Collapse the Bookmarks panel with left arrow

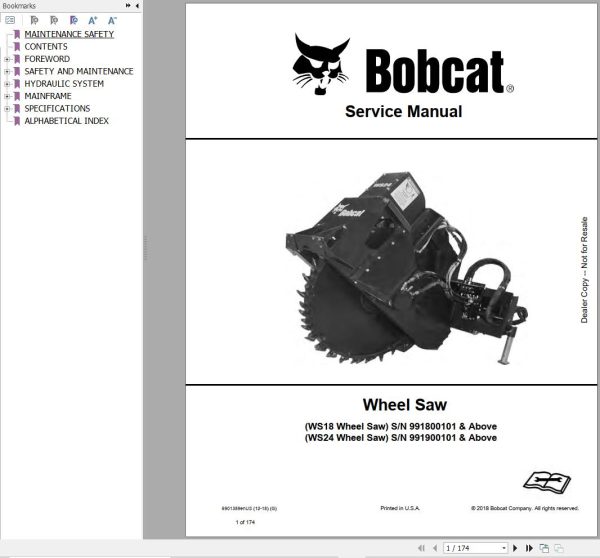(x=137, y=5)
